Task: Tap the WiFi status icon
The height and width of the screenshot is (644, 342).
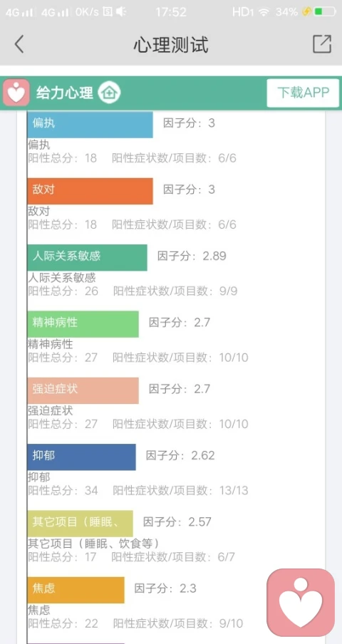Action: pos(264,12)
